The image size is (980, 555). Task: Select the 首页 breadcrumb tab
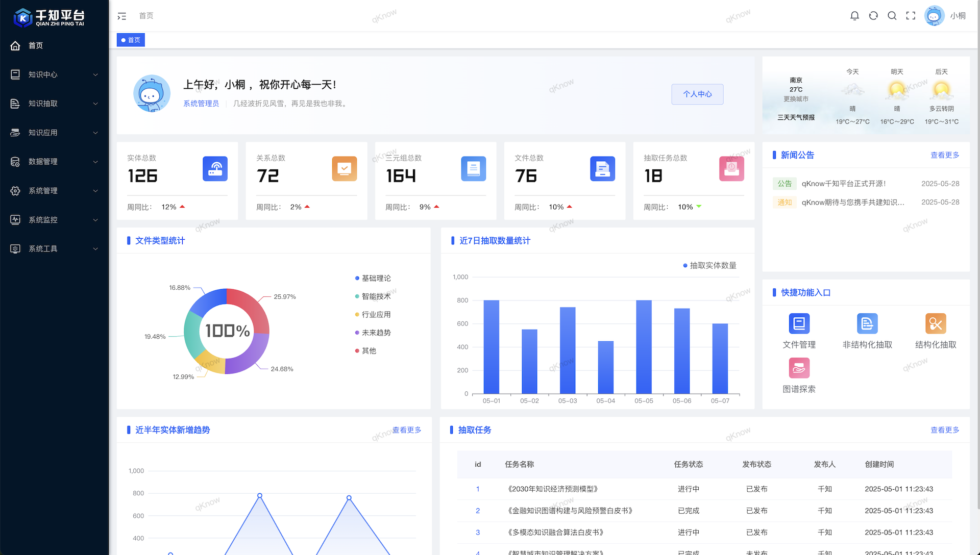[131, 40]
